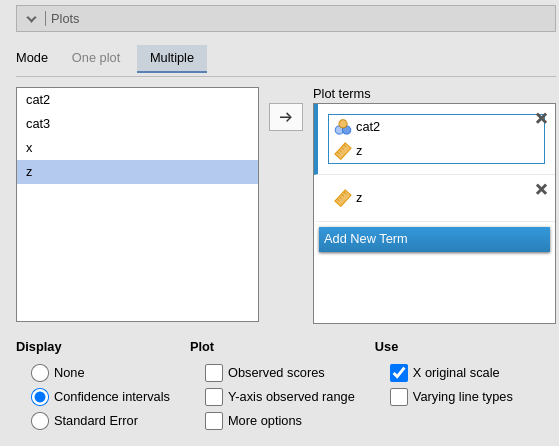Select the Multiple mode tab
The height and width of the screenshot is (446, 559).
[x=172, y=58]
